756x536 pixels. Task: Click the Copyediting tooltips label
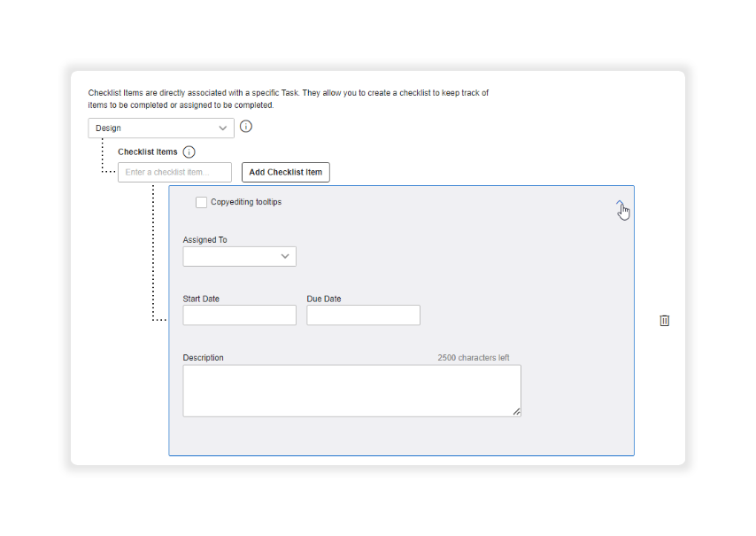(x=244, y=202)
